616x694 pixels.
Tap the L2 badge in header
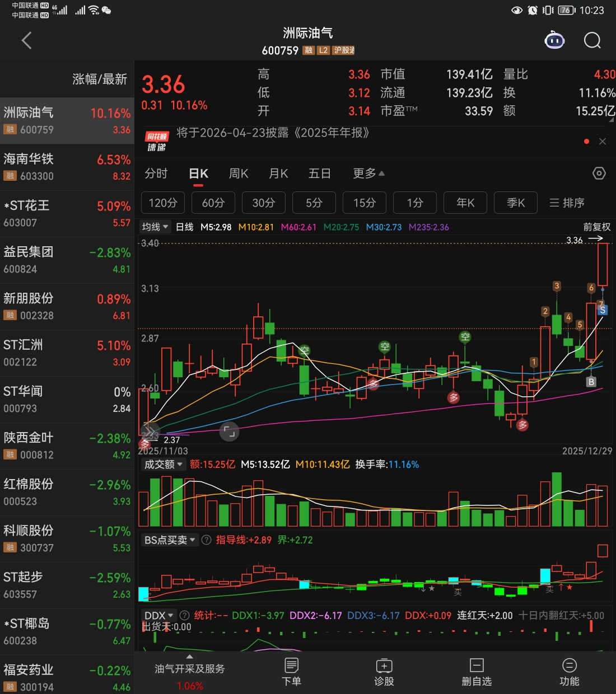[x=323, y=50]
